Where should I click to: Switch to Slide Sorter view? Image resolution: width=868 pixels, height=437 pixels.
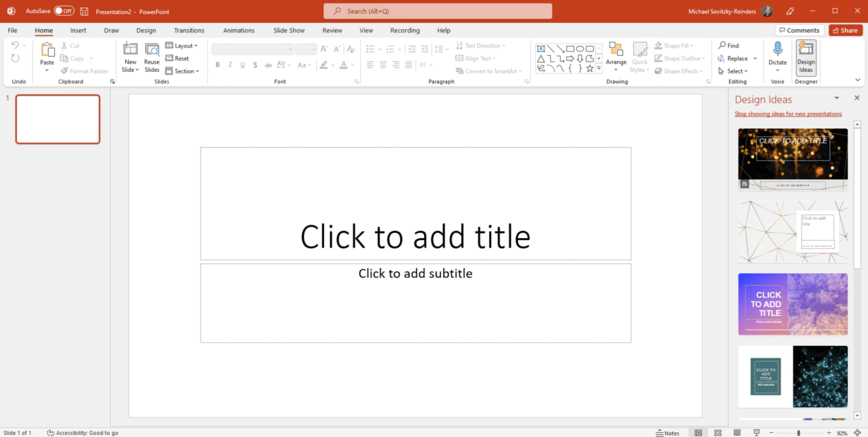point(717,433)
